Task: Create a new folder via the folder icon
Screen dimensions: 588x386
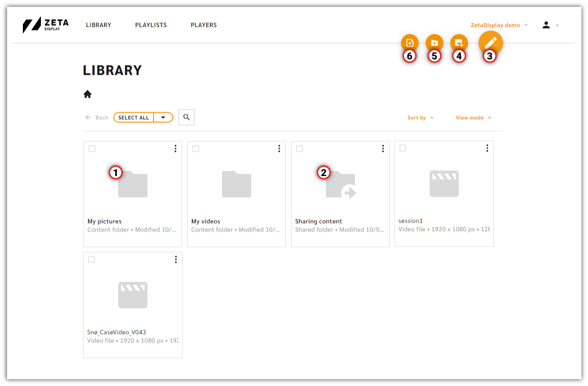Action: (x=434, y=42)
